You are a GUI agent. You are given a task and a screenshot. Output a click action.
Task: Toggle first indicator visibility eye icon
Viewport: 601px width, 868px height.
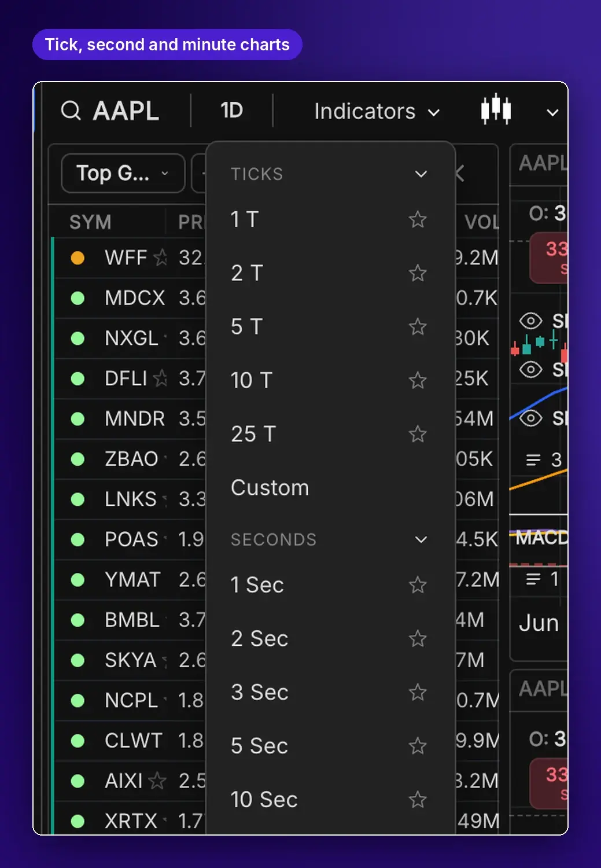coord(530,321)
